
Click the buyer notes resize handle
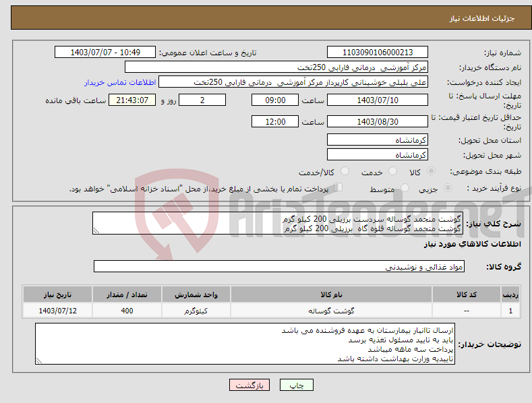(x=39, y=361)
